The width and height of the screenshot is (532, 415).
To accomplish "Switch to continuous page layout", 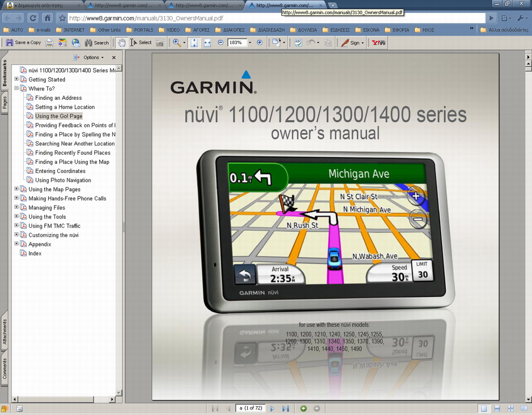I will click(497, 408).
